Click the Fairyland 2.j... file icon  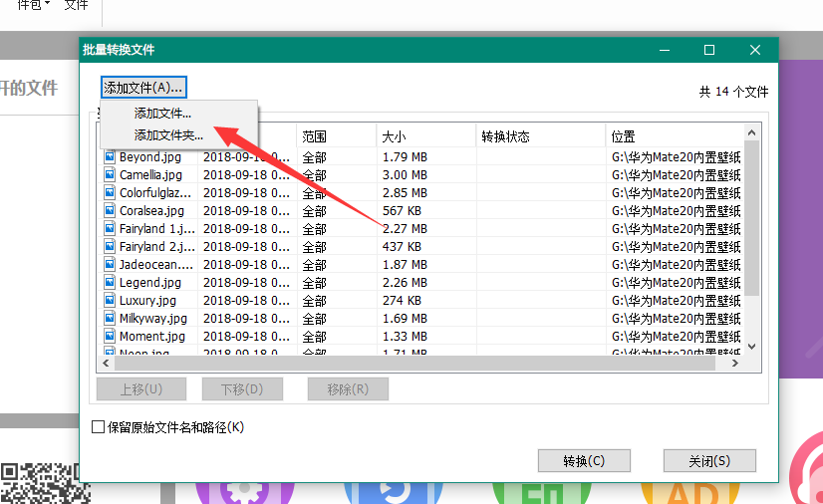110,246
